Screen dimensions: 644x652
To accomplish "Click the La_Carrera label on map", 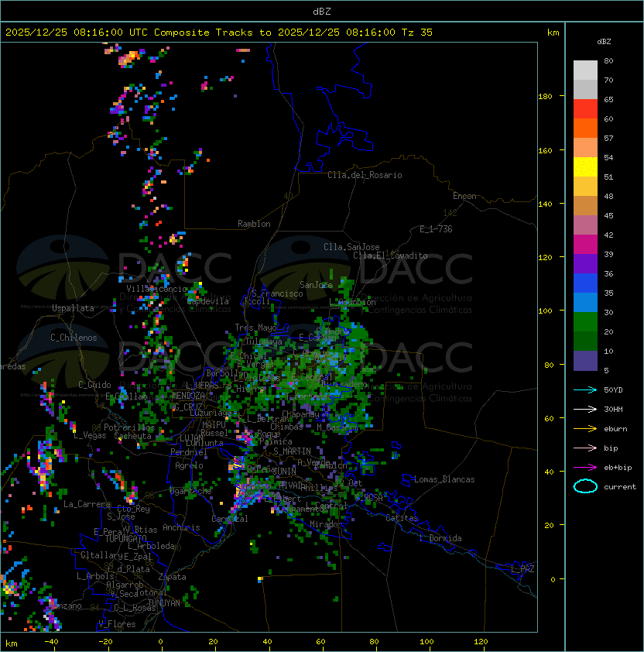I will tap(87, 504).
